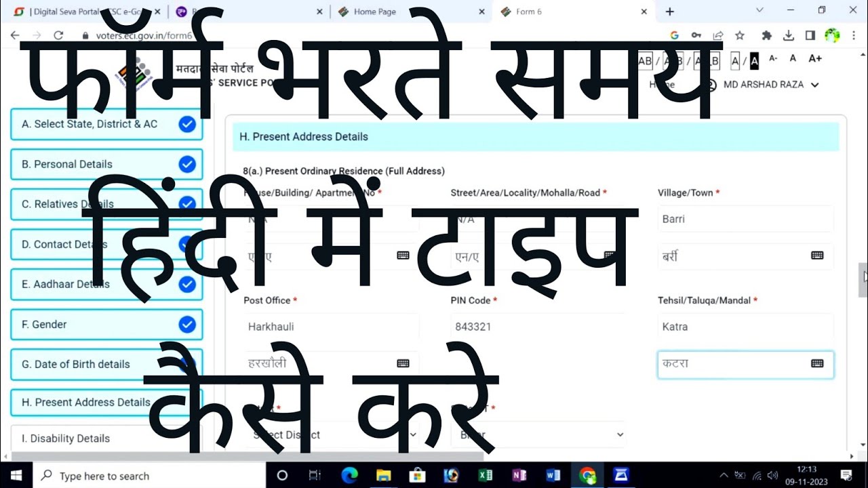The image size is (868, 488).
Task: Click Hindi Tehsil field कटरा
Action: click(x=745, y=364)
